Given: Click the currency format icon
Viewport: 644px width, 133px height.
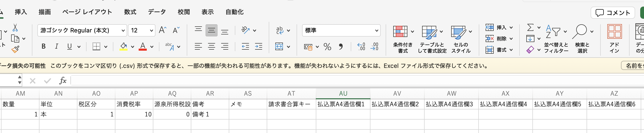Looking at the screenshot, I should pyautogui.click(x=308, y=47).
